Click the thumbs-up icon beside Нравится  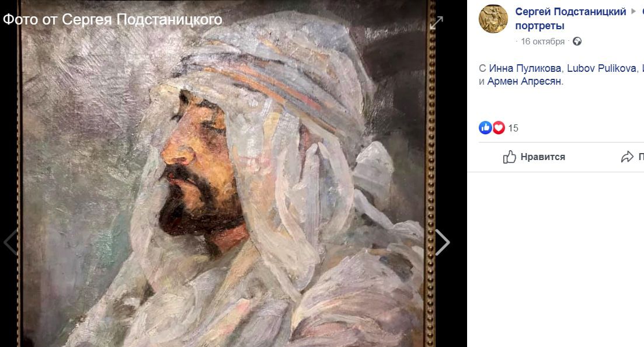coord(510,157)
